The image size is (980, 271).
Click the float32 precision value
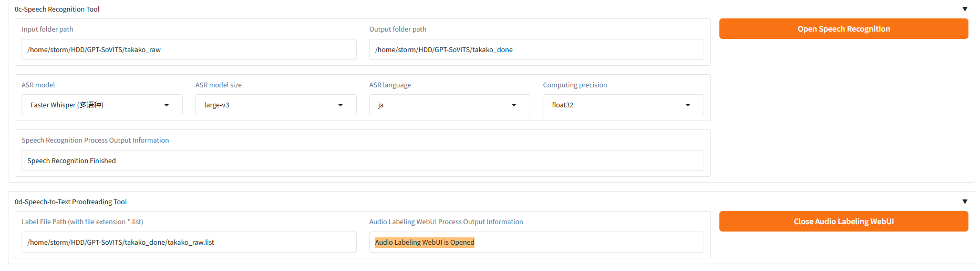pos(562,105)
